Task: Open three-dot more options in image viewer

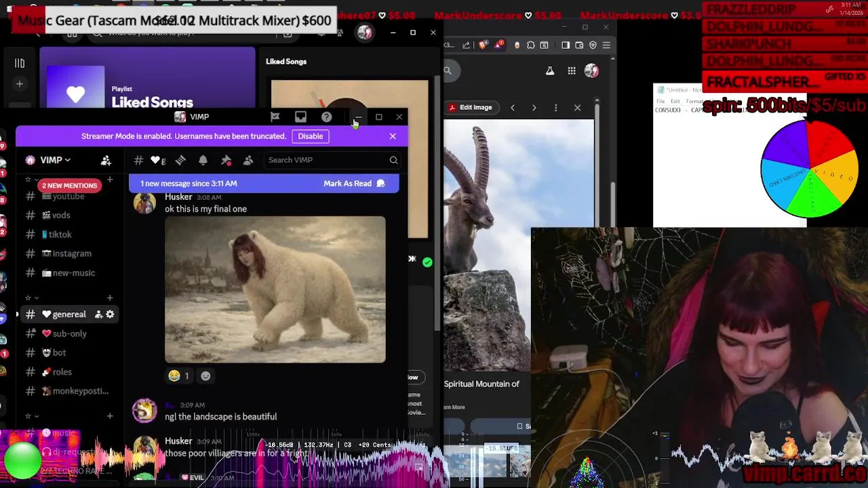Action: click(x=556, y=108)
